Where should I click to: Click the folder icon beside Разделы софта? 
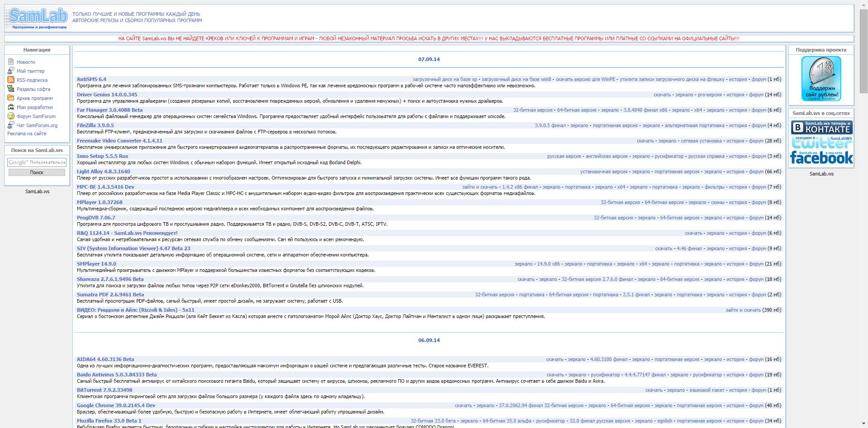coord(11,89)
